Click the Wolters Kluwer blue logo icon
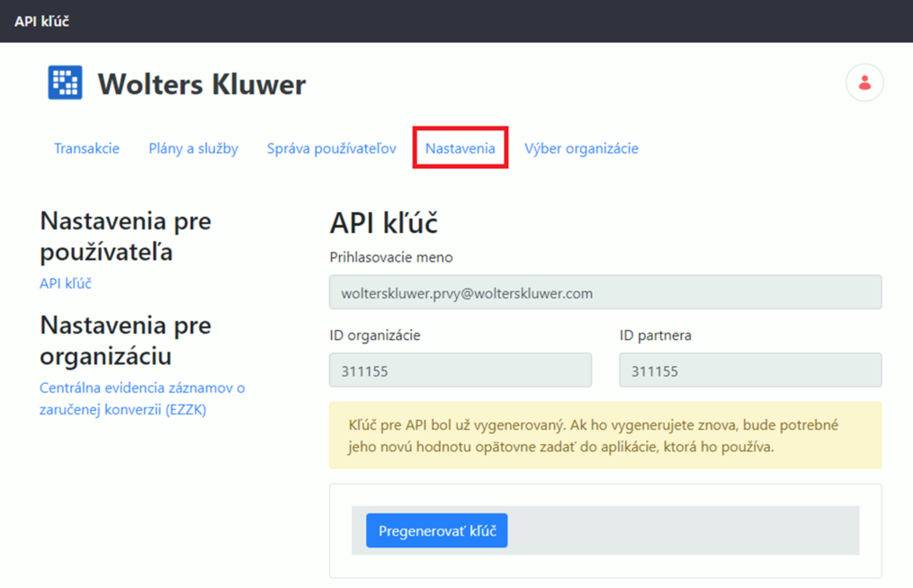The height and width of the screenshot is (588, 913). [x=65, y=83]
